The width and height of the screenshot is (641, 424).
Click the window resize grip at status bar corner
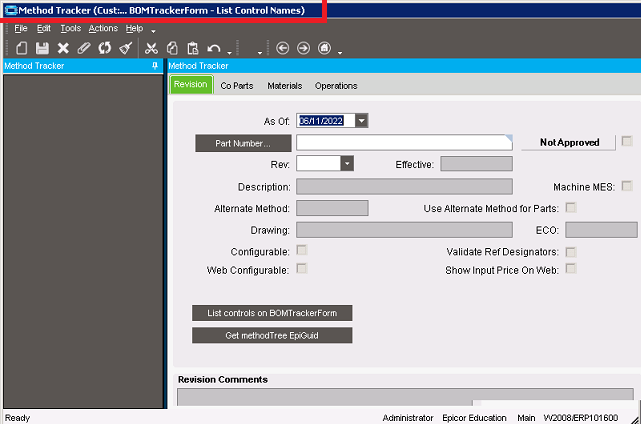pos(634,419)
